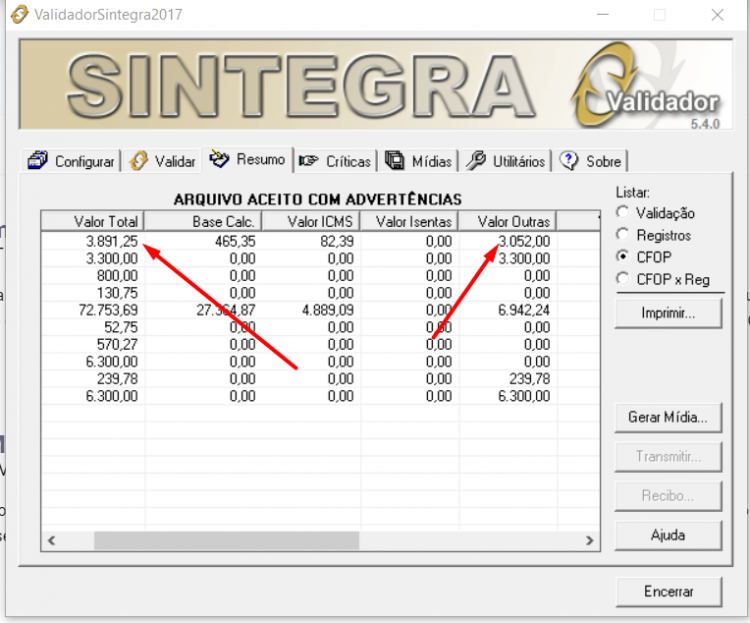Click the Sobre question-mark icon
The width and height of the screenshot is (750, 623).
pyautogui.click(x=569, y=161)
